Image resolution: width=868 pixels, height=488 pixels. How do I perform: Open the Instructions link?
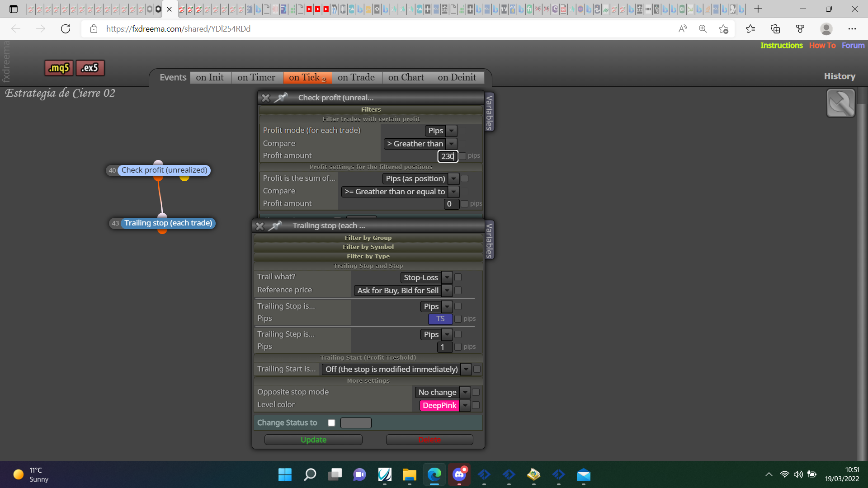pos(782,45)
